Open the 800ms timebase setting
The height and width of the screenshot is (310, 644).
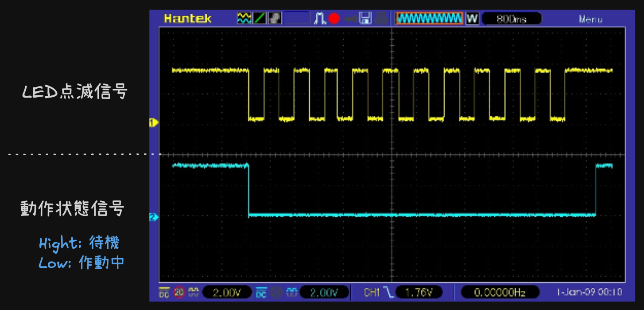pyautogui.click(x=512, y=19)
